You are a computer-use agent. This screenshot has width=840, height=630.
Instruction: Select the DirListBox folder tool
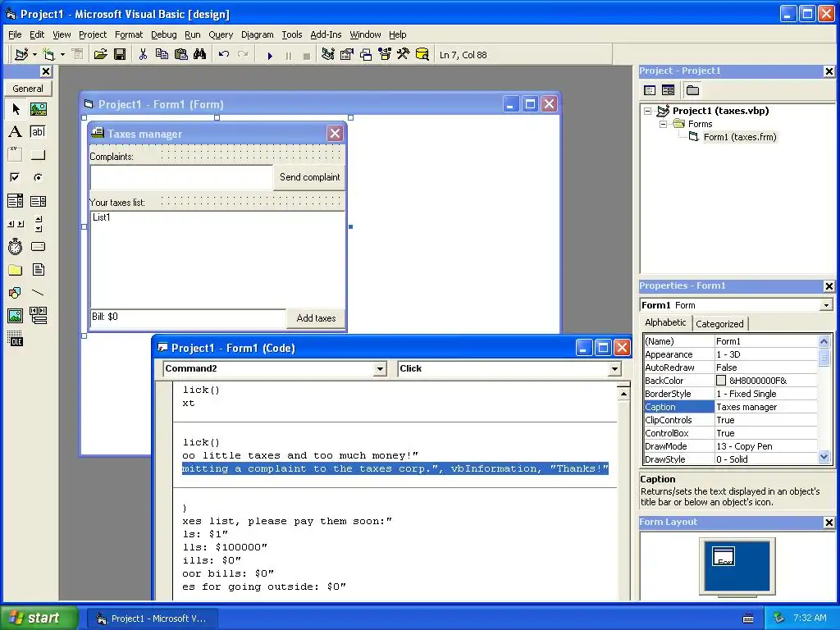pyautogui.click(x=16, y=269)
